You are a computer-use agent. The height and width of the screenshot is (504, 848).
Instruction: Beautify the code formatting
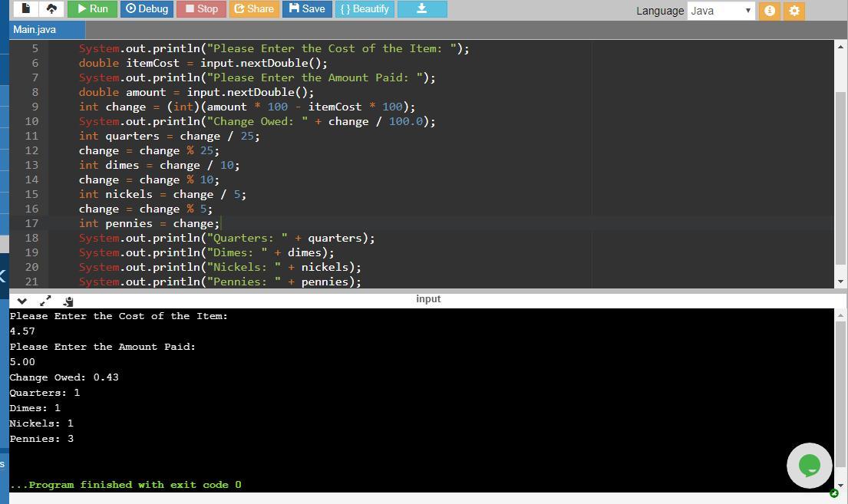pos(365,8)
